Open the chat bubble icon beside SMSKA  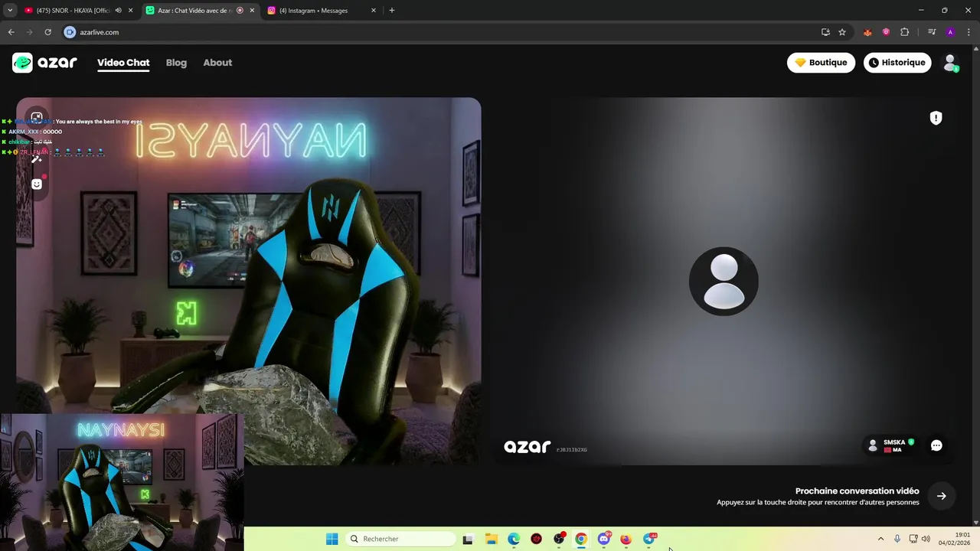click(x=936, y=445)
